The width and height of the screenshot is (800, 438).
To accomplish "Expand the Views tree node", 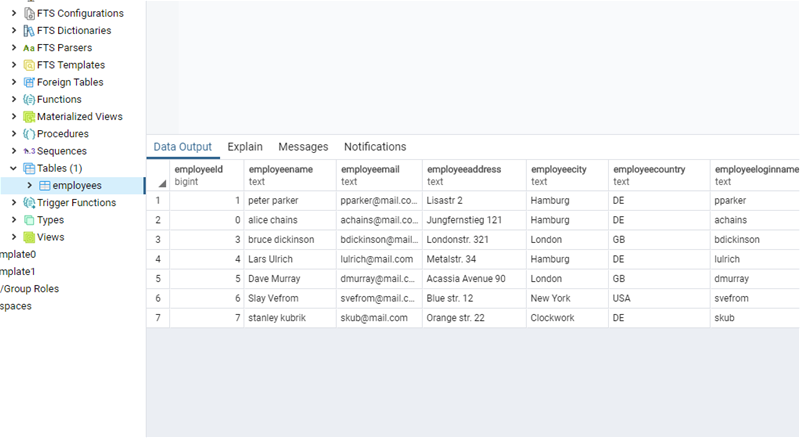I will click(14, 237).
